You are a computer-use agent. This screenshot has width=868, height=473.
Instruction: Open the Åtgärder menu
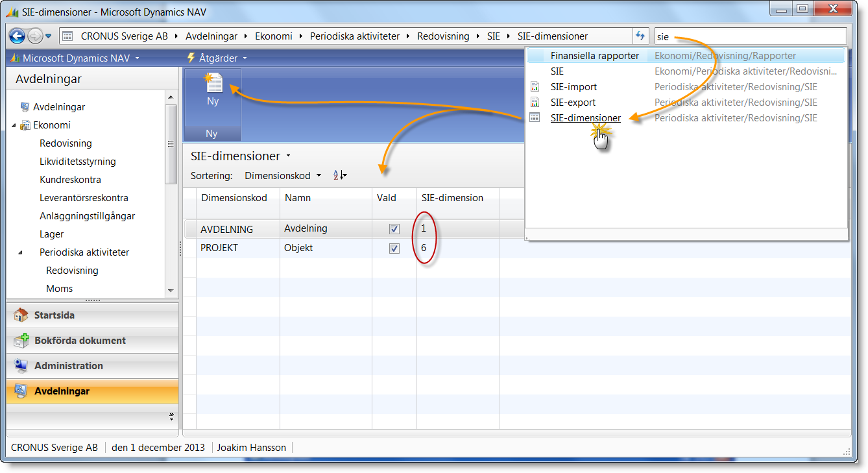[218, 58]
